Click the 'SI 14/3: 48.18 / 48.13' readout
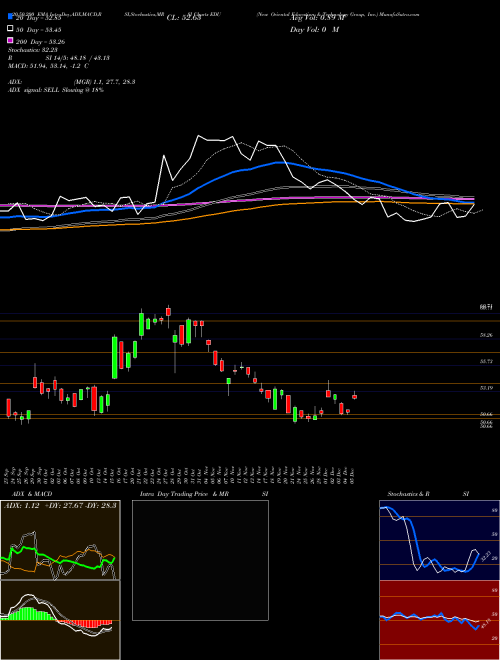Screen dimensions: 500x660 78,58
